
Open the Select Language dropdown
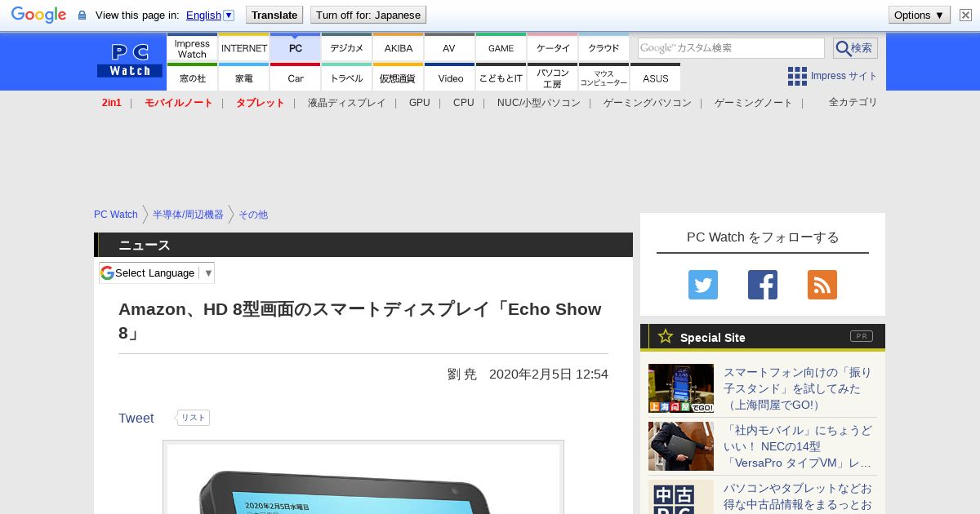point(157,273)
